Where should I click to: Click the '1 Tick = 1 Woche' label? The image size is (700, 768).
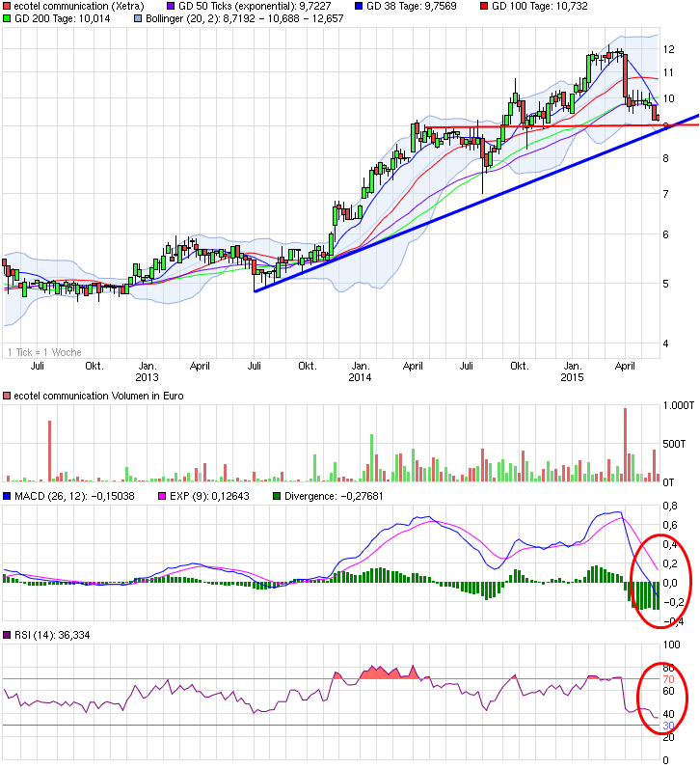44,352
